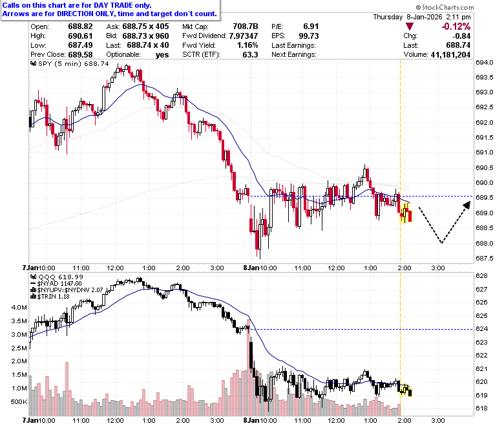
Task: Click the 628 QQQ axis label
Action: [481, 276]
